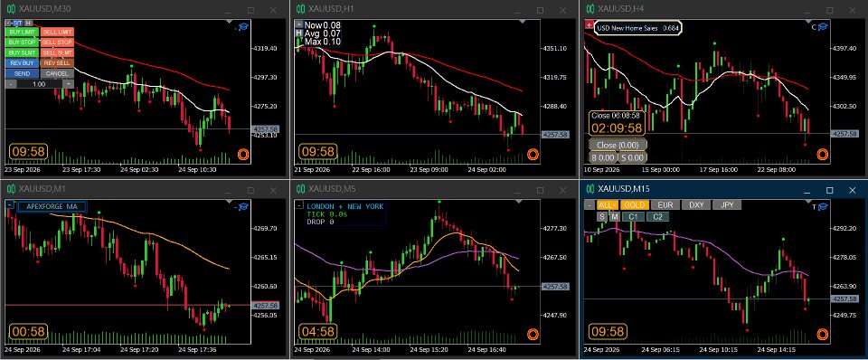The image size is (868, 360).
Task: Collapse the APEXFORGE MA panel with minus
Action: (10, 205)
